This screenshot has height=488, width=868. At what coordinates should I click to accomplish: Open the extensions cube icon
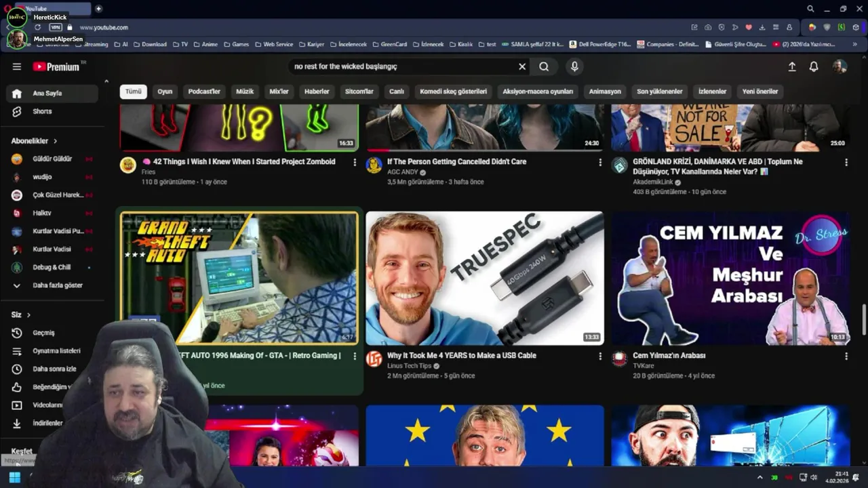click(x=856, y=27)
